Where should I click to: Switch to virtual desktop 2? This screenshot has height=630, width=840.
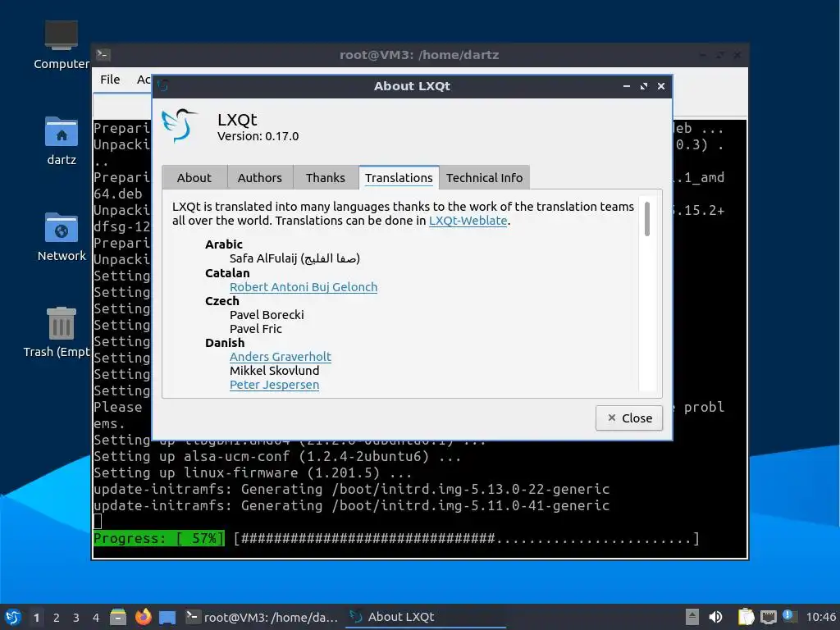(57, 618)
